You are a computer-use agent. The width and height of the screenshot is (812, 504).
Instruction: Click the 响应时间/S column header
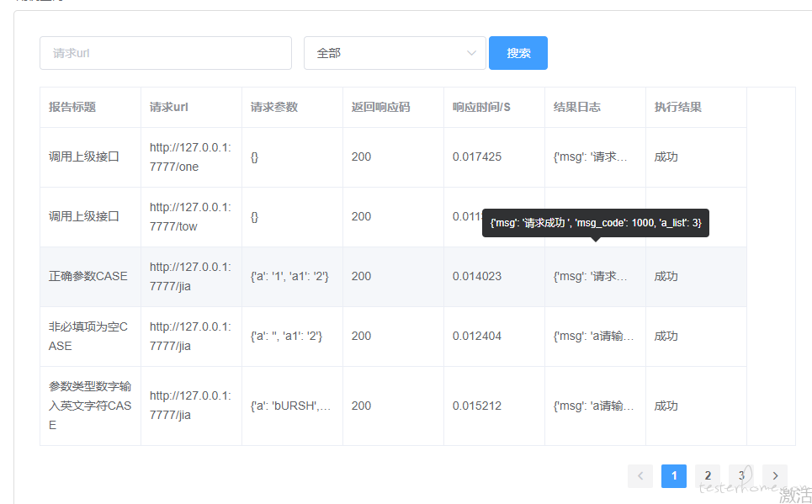tap(481, 107)
